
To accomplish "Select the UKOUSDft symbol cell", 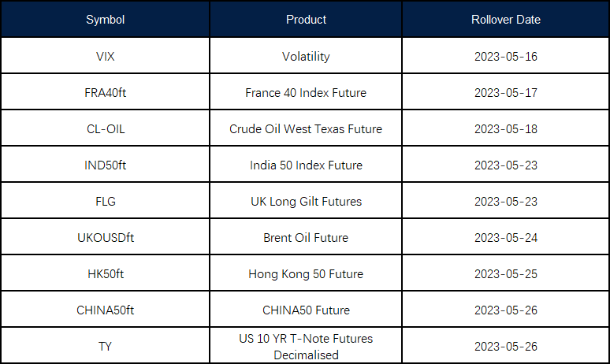I will (105, 238).
